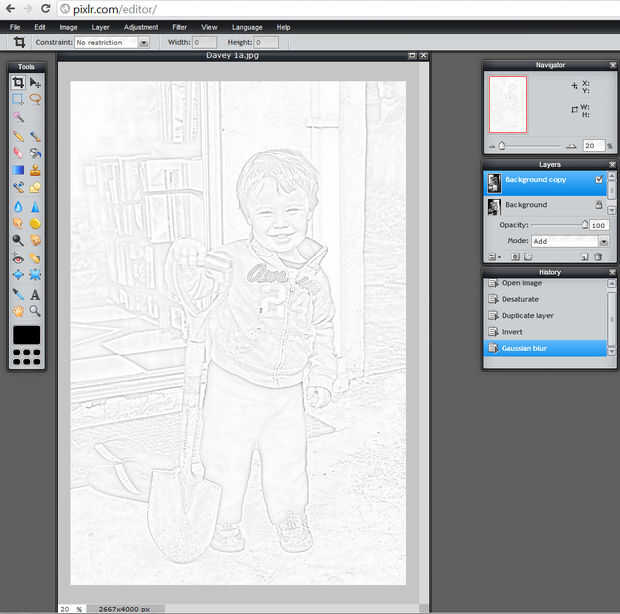Click the Background layer lock icon
This screenshot has height=614, width=620.
[599, 205]
